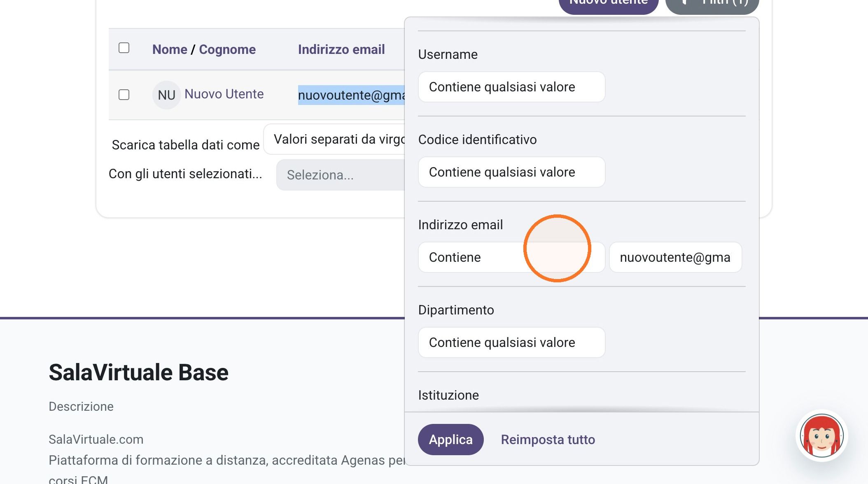The height and width of the screenshot is (484, 868).
Task: Click the 'Dipartimento' filter label
Action: (456, 310)
